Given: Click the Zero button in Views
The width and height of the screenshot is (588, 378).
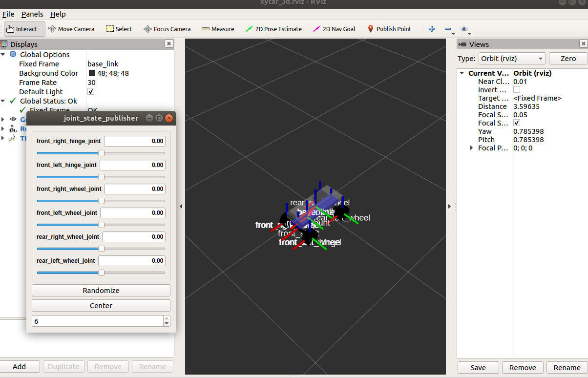Looking at the screenshot, I should tap(568, 59).
